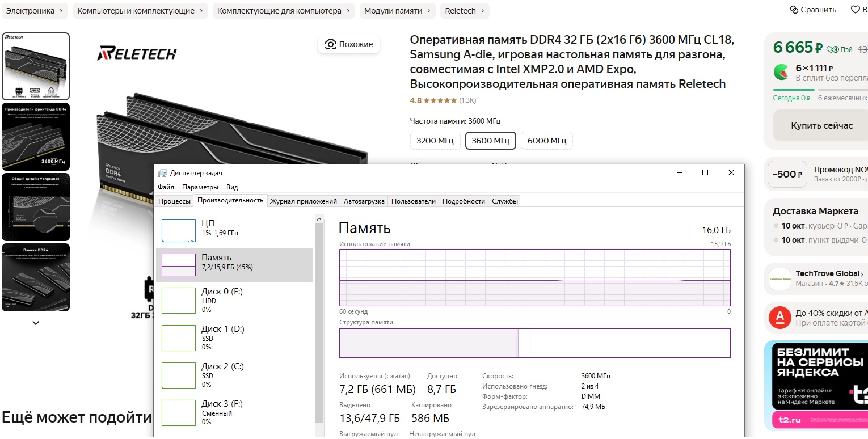Click the 13,6/47,9 ГБ committed value
The image size is (868, 439).
point(369,418)
